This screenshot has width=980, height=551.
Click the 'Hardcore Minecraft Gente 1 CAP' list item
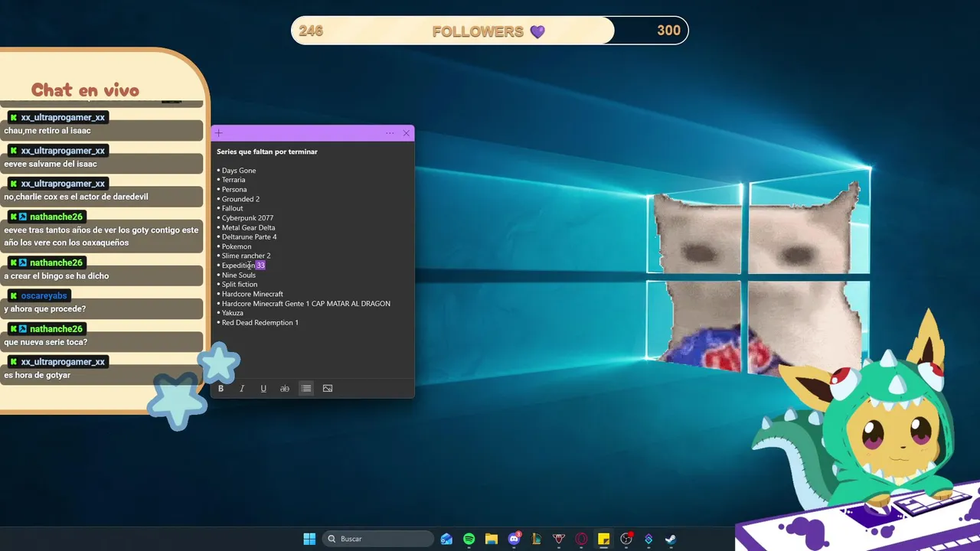pos(306,304)
